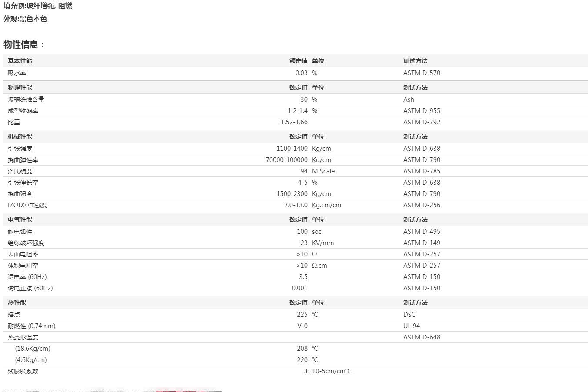Select the V-0 flammability rating value
The image size is (588, 392).
pos(302,326)
